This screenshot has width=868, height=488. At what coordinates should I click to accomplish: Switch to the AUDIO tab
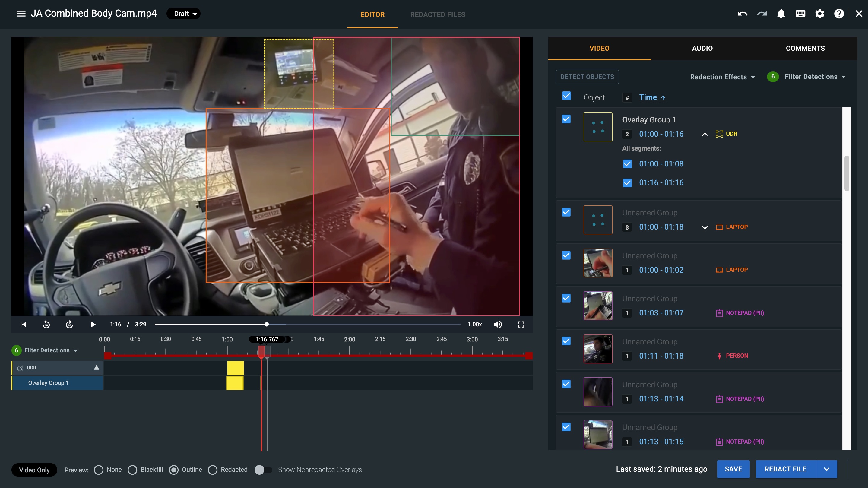click(x=702, y=48)
